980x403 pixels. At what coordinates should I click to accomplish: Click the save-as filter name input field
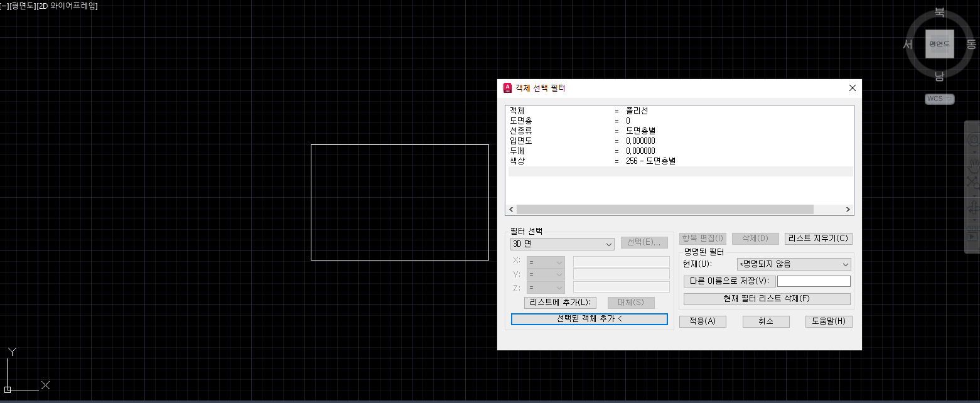[814, 281]
